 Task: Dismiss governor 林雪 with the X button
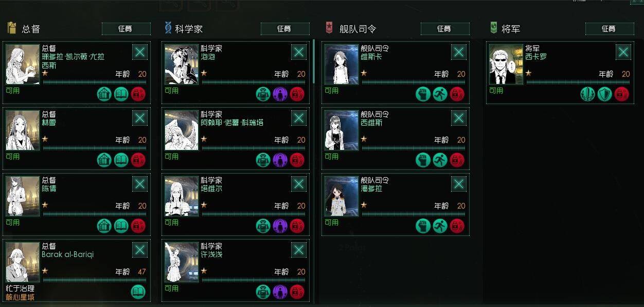[x=140, y=118]
